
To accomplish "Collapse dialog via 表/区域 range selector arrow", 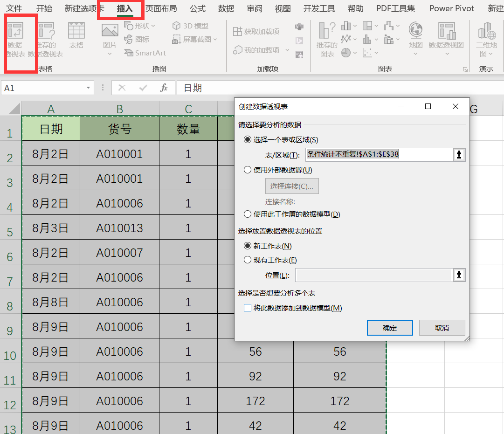I will pos(459,155).
